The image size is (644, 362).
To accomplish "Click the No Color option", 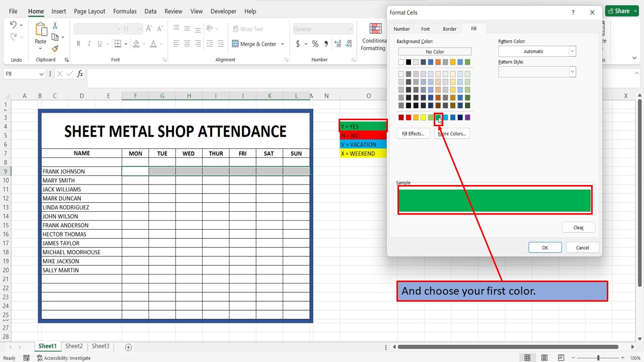I will click(x=434, y=51).
